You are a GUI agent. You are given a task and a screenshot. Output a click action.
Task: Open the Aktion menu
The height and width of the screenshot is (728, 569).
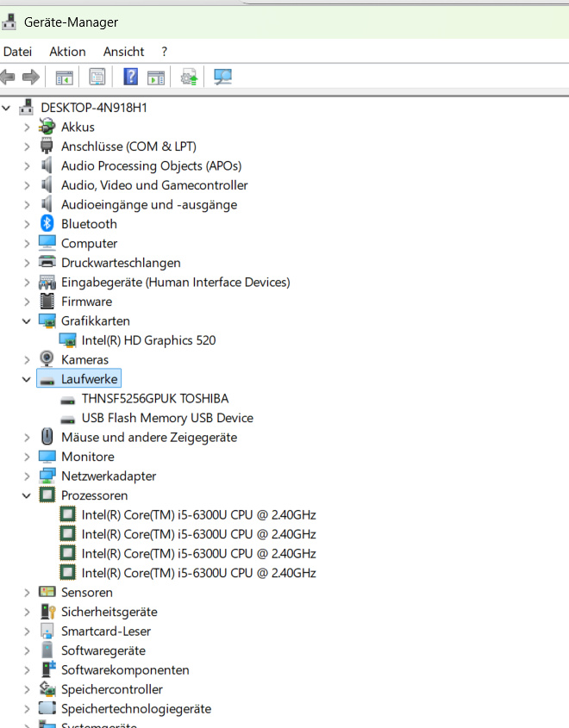click(x=68, y=52)
